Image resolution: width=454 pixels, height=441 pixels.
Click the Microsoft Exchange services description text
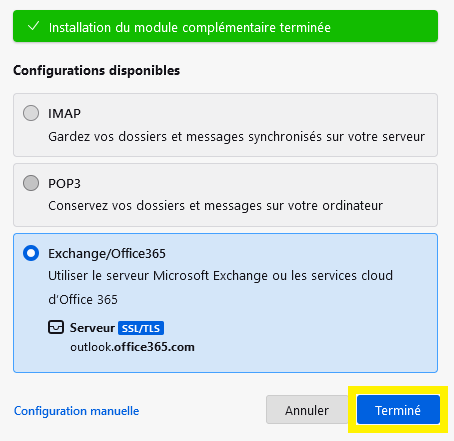(x=220, y=276)
